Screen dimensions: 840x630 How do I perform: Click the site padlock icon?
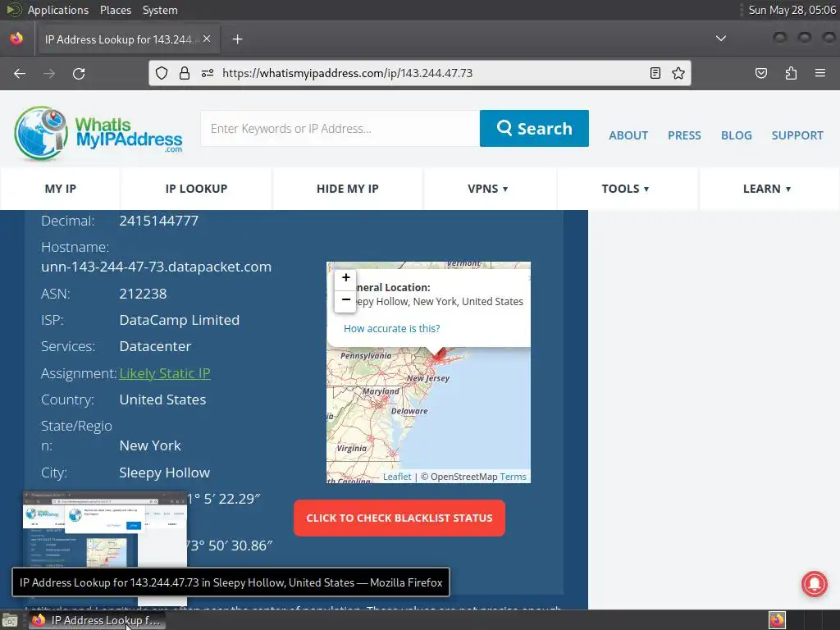[x=185, y=73]
